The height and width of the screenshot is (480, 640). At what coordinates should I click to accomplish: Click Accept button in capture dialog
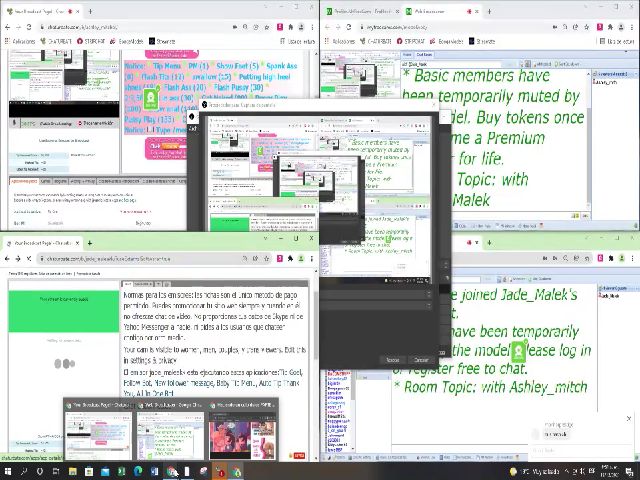[x=392, y=360]
